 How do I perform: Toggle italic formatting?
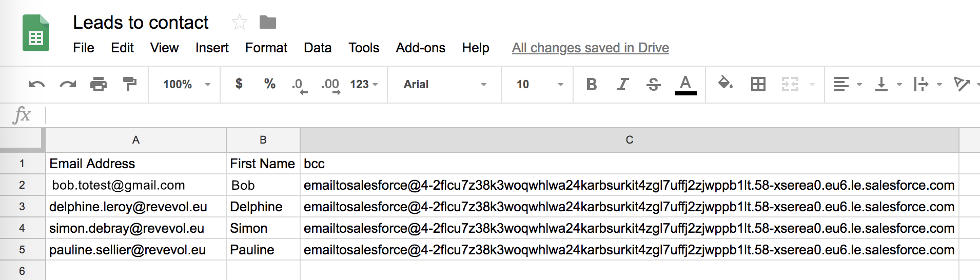[x=622, y=84]
